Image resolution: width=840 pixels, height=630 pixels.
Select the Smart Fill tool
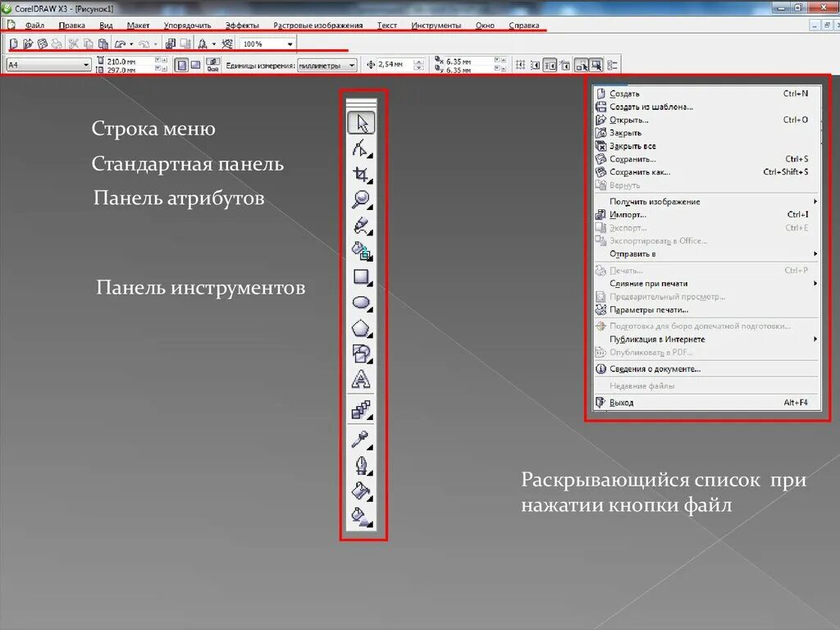click(x=362, y=251)
